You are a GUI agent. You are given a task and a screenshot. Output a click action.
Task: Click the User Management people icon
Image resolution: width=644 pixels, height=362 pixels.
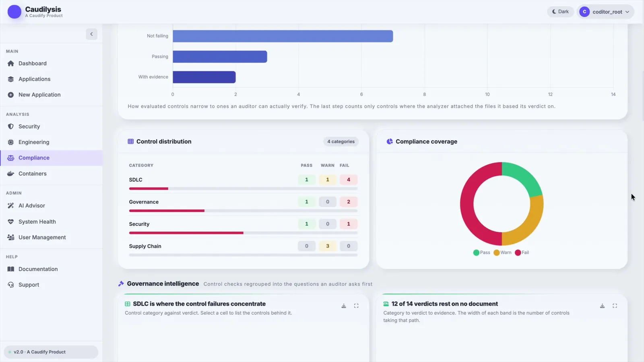(11, 237)
